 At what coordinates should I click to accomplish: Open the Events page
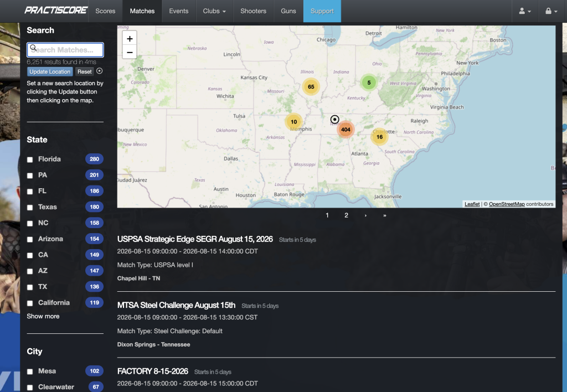(x=179, y=11)
